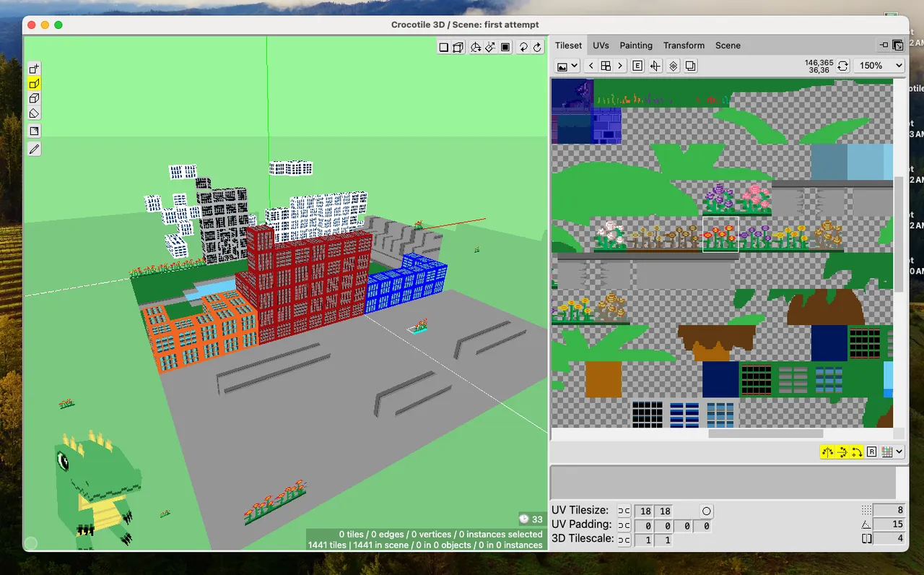Open the tileset image dropdown
This screenshot has width=924, height=575.
(567, 66)
